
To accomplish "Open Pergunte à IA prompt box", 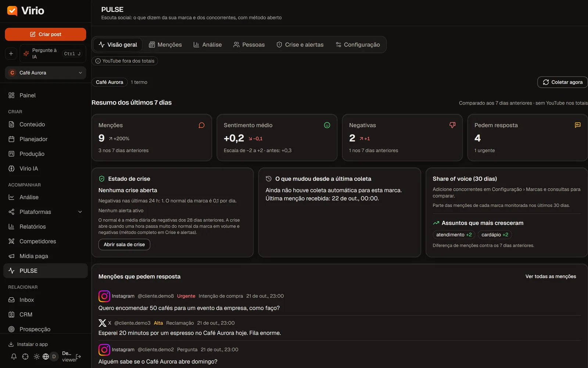I will [53, 54].
